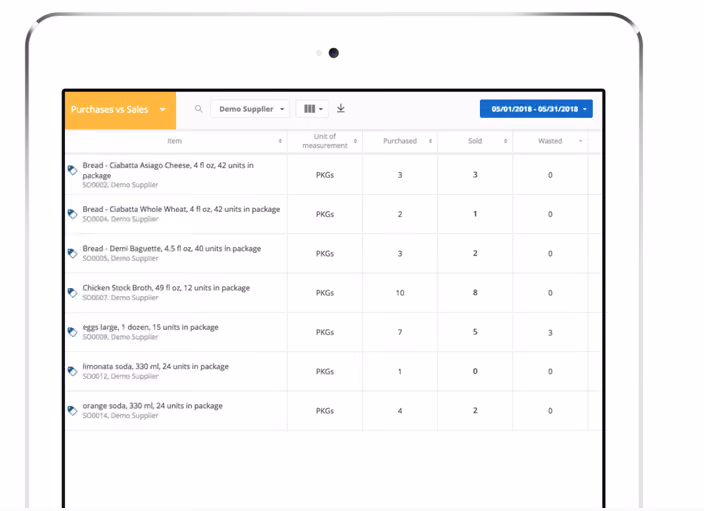Select Chicken Stock Broth item name
The width and height of the screenshot is (704, 511).
[166, 288]
